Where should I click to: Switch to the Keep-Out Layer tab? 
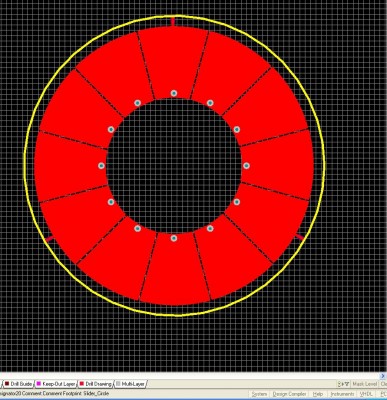coord(55,384)
